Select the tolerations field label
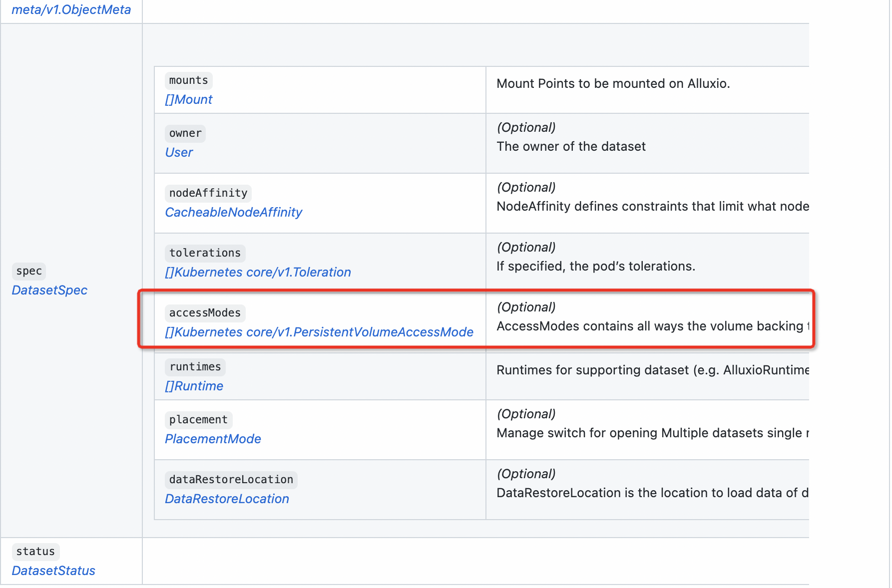 coord(205,253)
